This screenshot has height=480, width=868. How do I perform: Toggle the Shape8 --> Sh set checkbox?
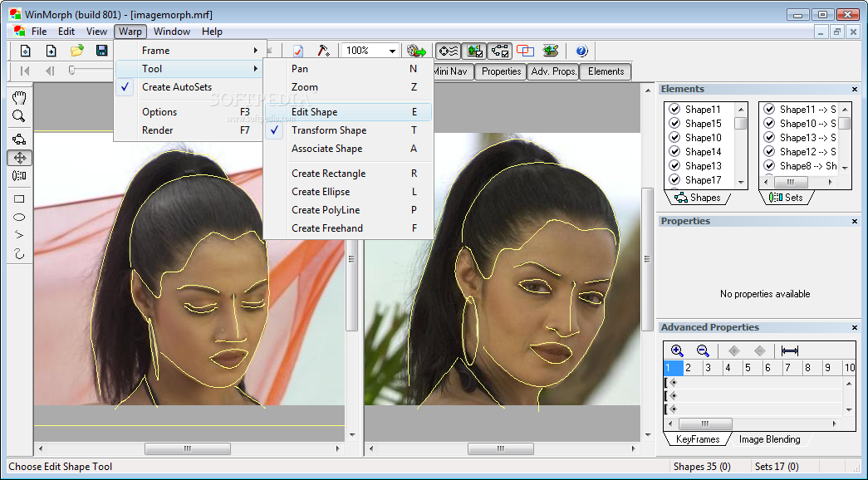point(769,165)
